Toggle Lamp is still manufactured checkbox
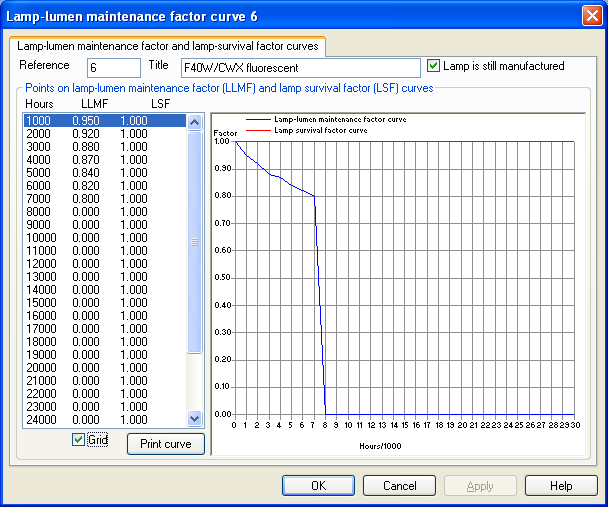The image size is (608, 507). pyautogui.click(x=433, y=66)
